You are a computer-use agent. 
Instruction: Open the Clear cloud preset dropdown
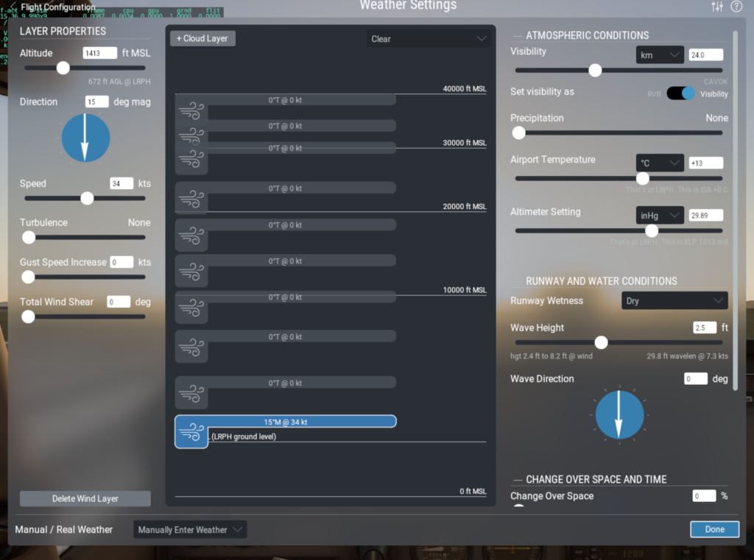click(429, 38)
